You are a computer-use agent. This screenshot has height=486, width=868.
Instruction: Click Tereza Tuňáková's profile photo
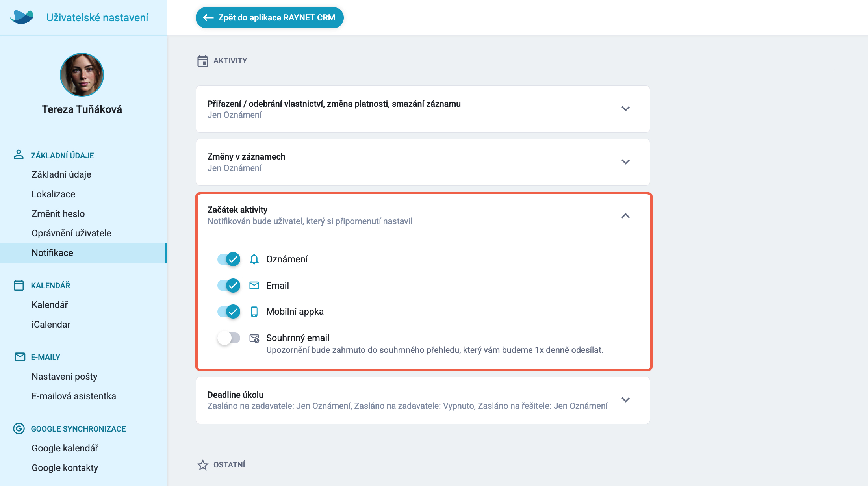(x=82, y=75)
